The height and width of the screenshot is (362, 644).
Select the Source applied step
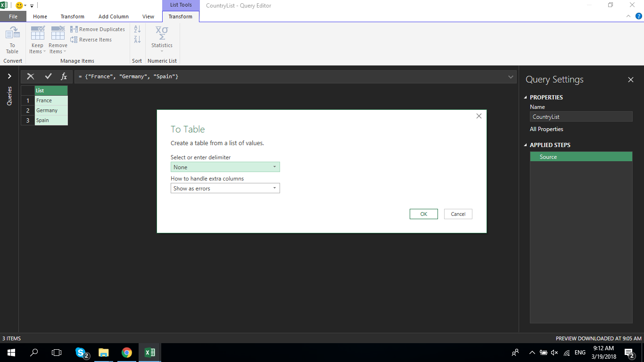click(581, 157)
